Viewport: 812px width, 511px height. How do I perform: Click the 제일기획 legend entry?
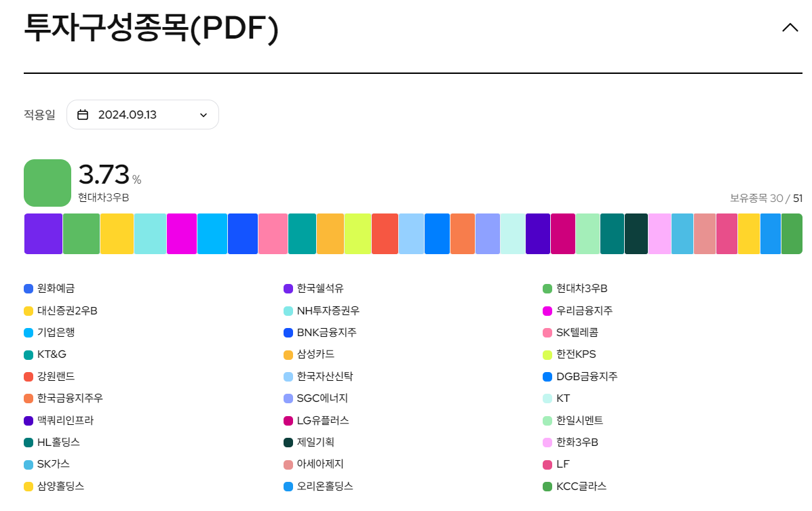[309, 442]
